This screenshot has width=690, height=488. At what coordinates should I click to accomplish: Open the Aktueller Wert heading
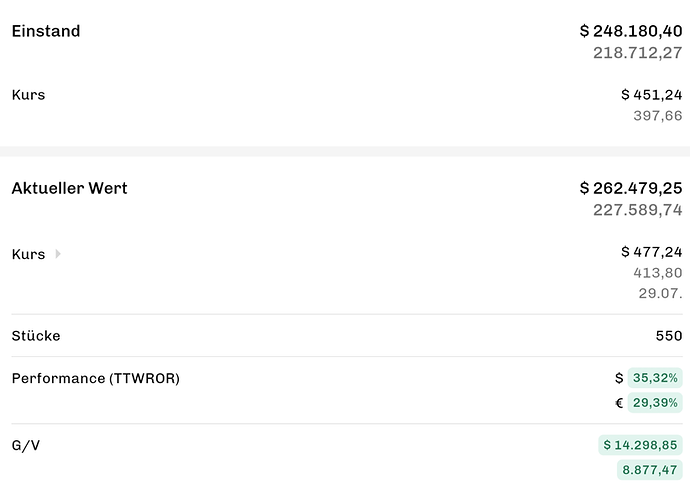tap(70, 188)
